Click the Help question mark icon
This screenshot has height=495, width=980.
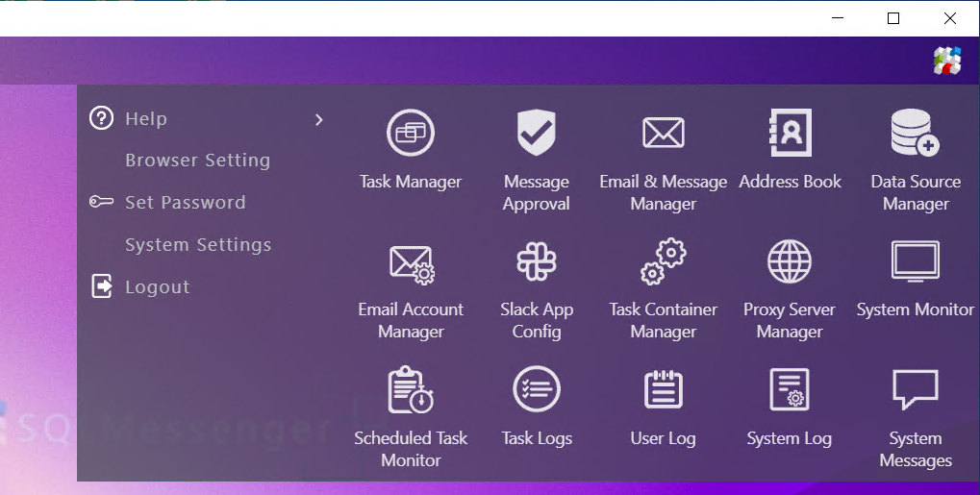pyautogui.click(x=101, y=118)
